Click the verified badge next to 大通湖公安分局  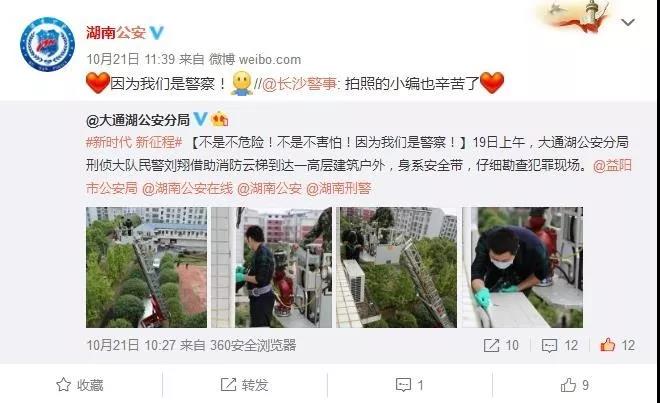pyautogui.click(x=200, y=120)
